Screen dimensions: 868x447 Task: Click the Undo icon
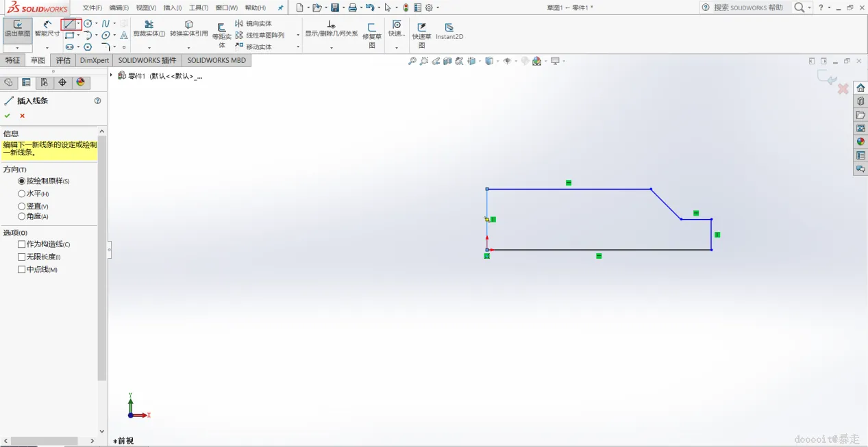pyautogui.click(x=370, y=8)
